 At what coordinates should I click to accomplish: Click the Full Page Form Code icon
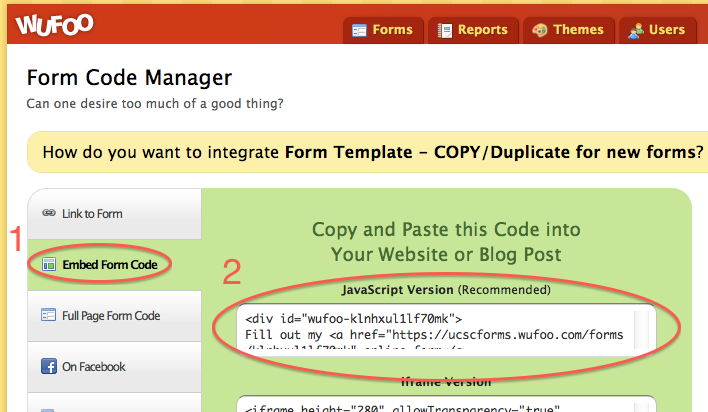tap(48, 314)
